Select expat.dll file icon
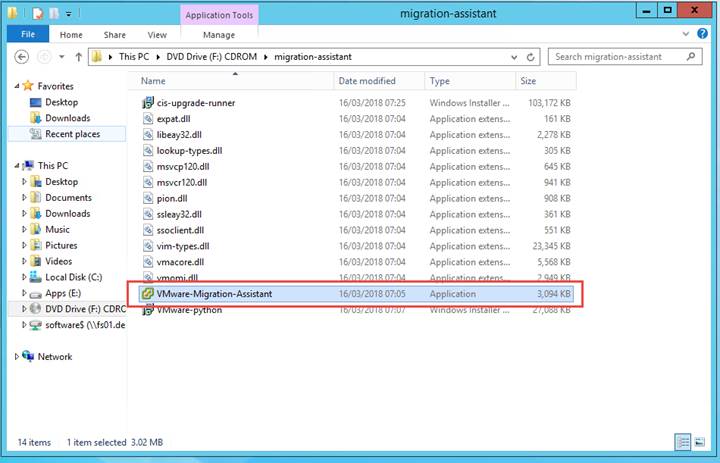This screenshot has width=720, height=463. pos(148,119)
